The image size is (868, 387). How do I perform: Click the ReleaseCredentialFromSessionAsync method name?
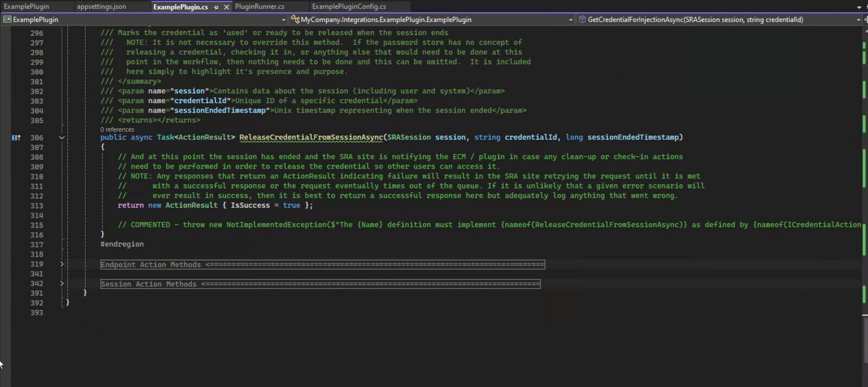pyautogui.click(x=311, y=137)
